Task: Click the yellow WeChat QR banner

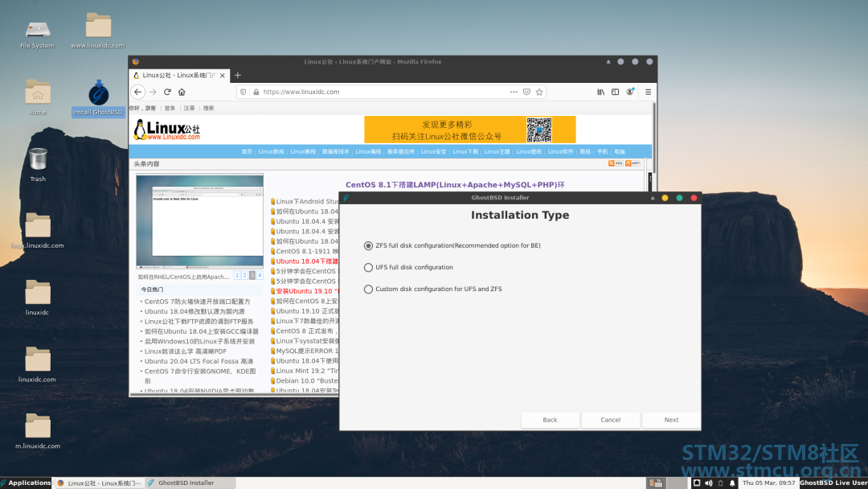Action: 470,129
